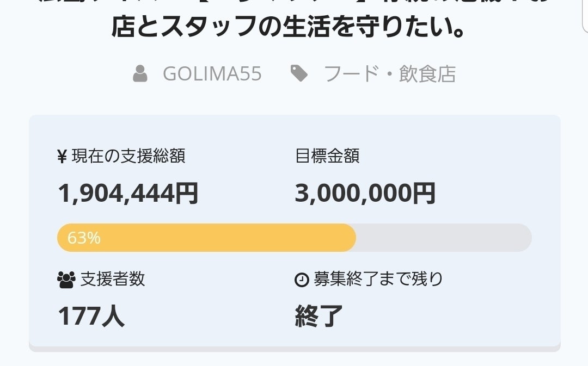The height and width of the screenshot is (366, 588).
Task: Click the user profile icon beside GOLIMA55
Action: [140, 73]
